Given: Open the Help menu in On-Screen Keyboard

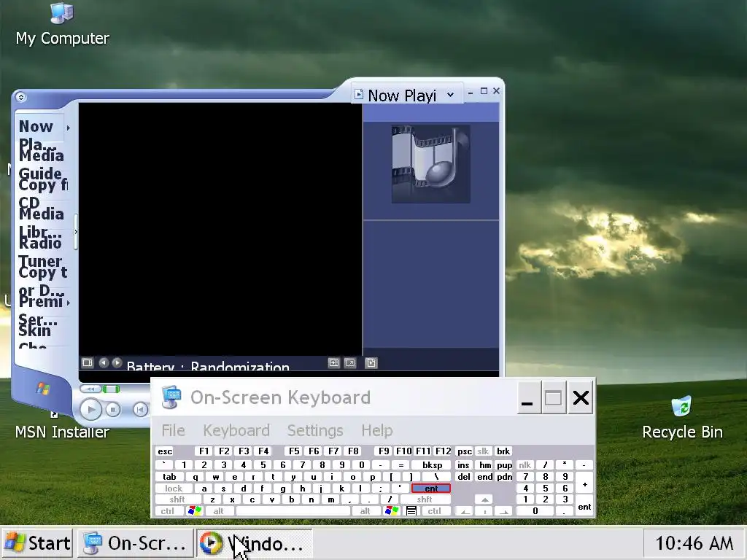Looking at the screenshot, I should 377,430.
